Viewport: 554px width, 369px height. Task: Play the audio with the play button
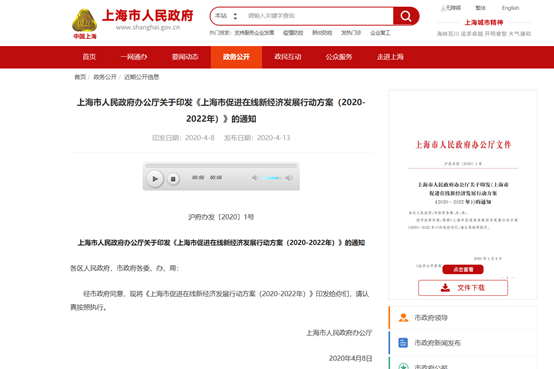(155, 178)
